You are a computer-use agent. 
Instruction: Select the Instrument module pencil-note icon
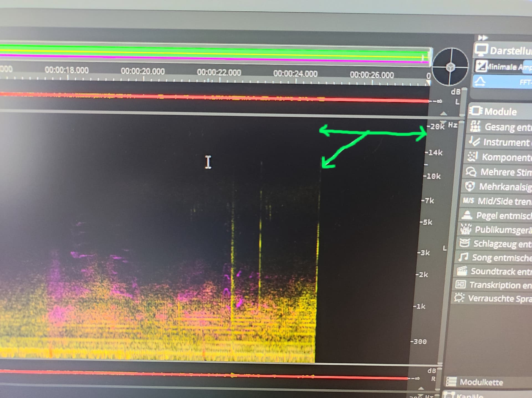point(474,142)
